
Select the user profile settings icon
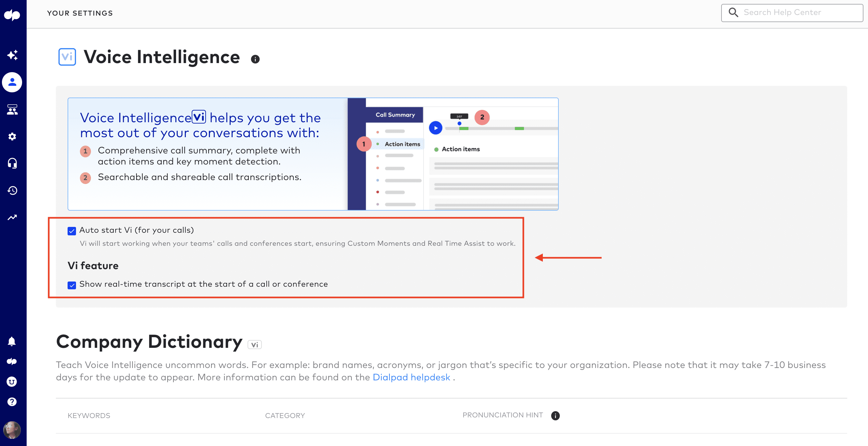pyautogui.click(x=12, y=82)
